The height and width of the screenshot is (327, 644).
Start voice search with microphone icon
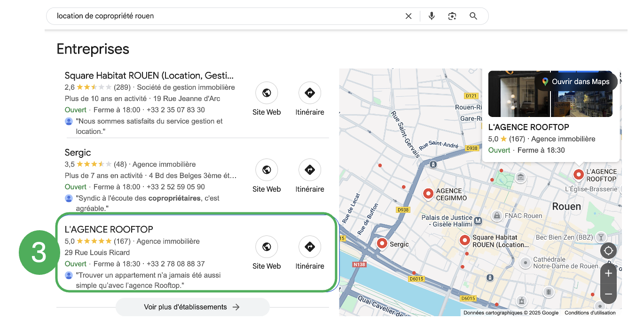tap(432, 16)
